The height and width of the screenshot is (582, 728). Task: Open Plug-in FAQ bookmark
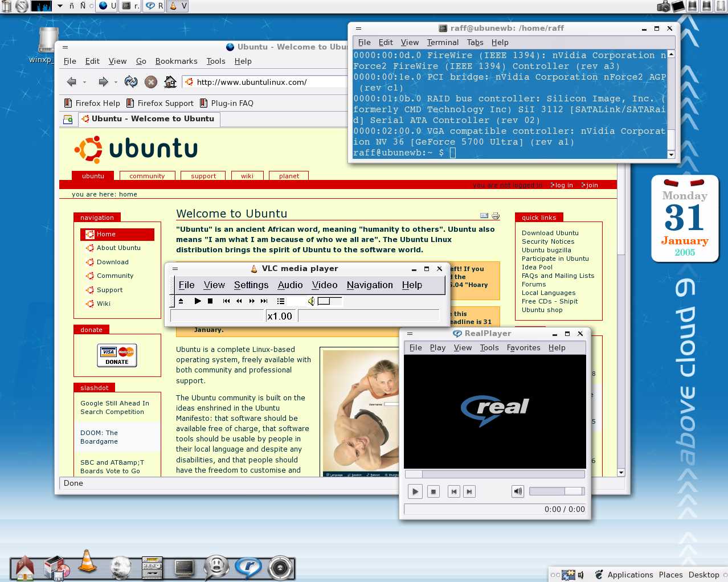(x=227, y=103)
